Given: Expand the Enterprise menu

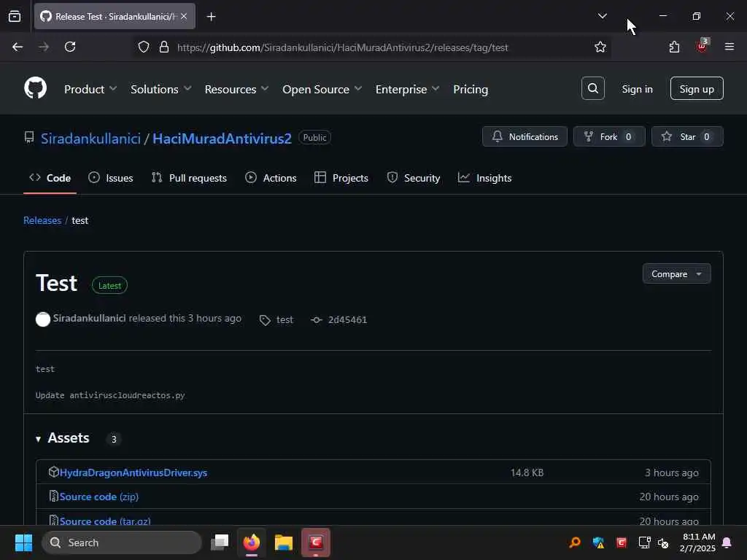Looking at the screenshot, I should pyautogui.click(x=407, y=89).
